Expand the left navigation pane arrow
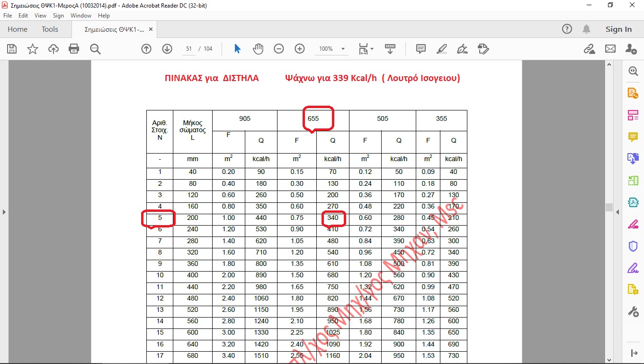The width and height of the screenshot is (644, 364). 4,212
